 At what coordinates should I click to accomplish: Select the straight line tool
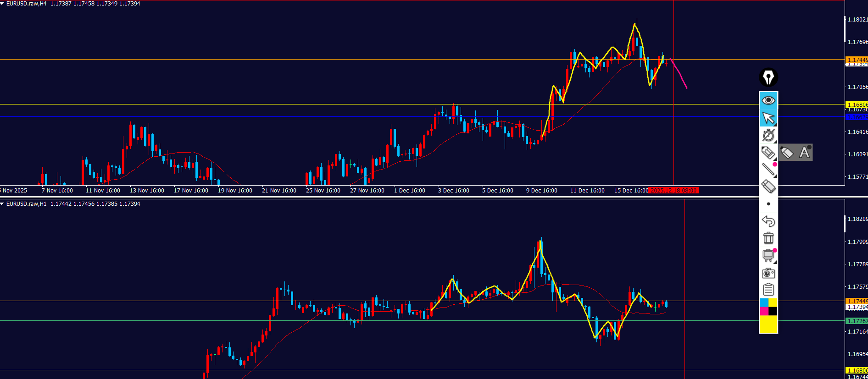coord(768,170)
